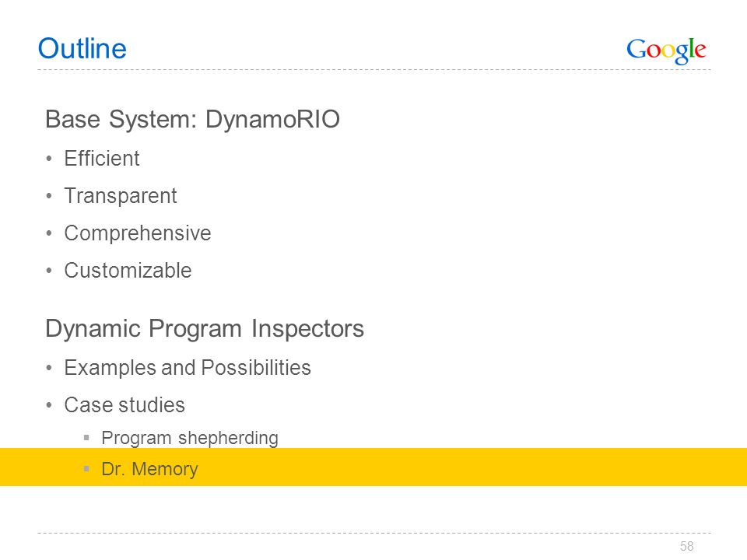747x560 pixels.
Task: Click the Outline slide title
Action: pos(82,48)
